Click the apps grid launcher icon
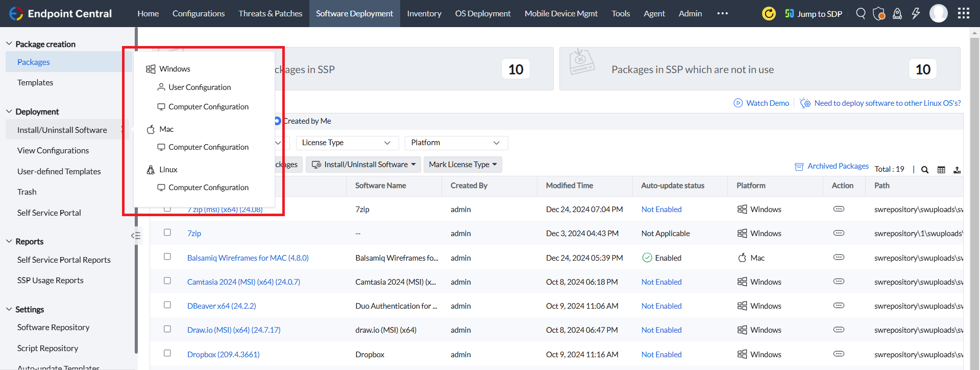 963,13
